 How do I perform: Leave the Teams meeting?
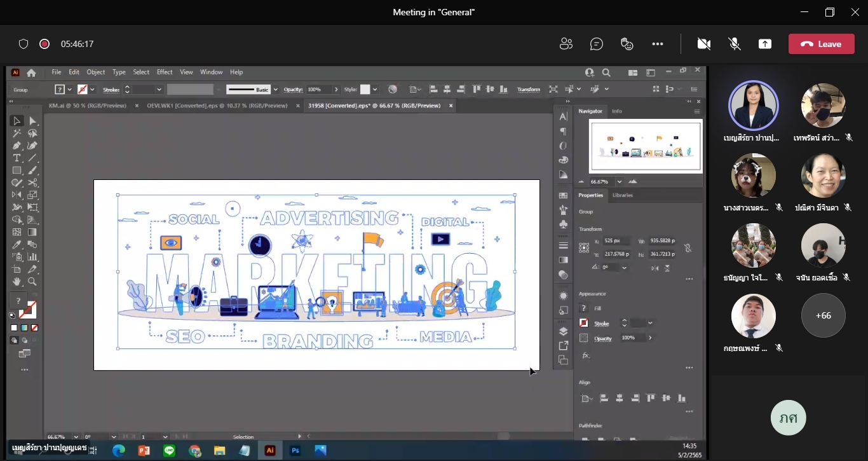pos(821,44)
